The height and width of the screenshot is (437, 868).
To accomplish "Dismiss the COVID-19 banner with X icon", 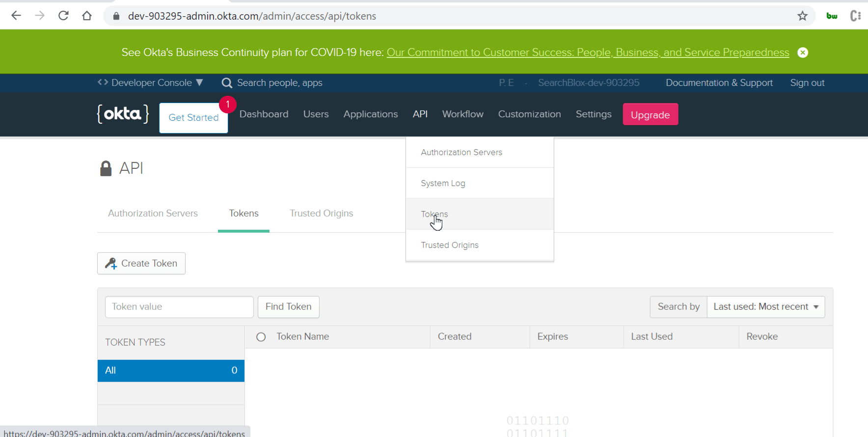I will coord(803,53).
